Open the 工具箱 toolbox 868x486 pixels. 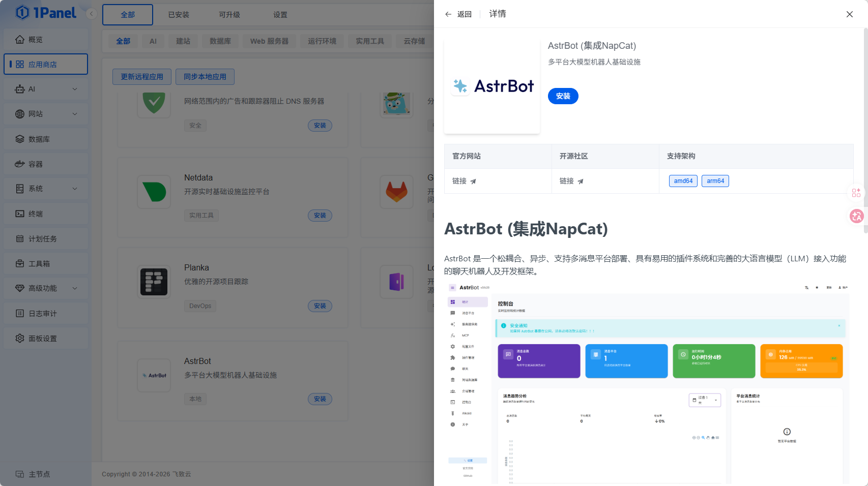coord(46,263)
